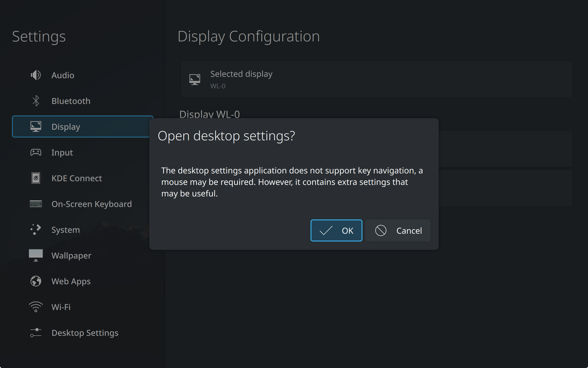Click the Input gamepad icon
The height and width of the screenshot is (368, 588).
click(36, 152)
